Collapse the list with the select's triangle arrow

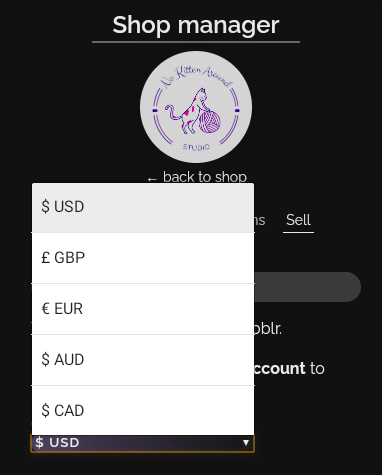[x=246, y=443]
